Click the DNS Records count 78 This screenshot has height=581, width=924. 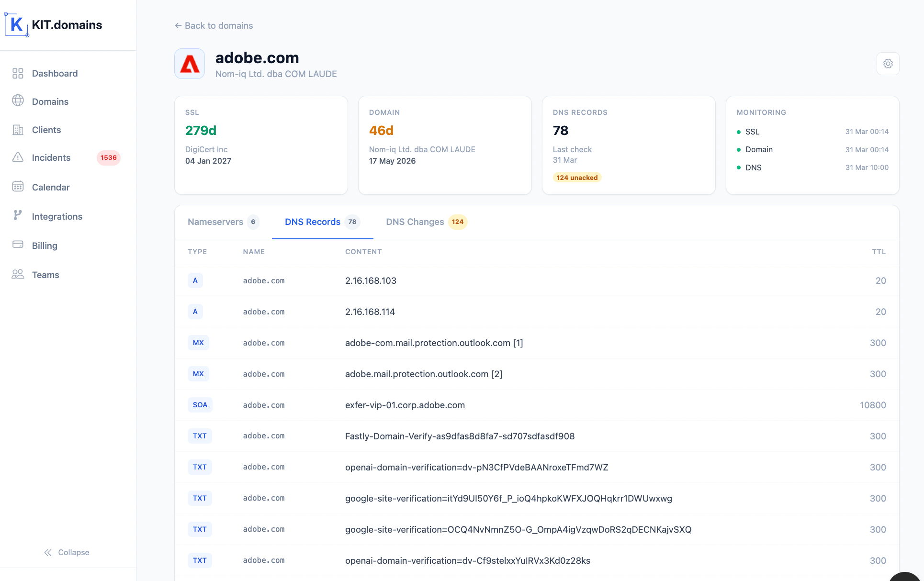pos(561,130)
